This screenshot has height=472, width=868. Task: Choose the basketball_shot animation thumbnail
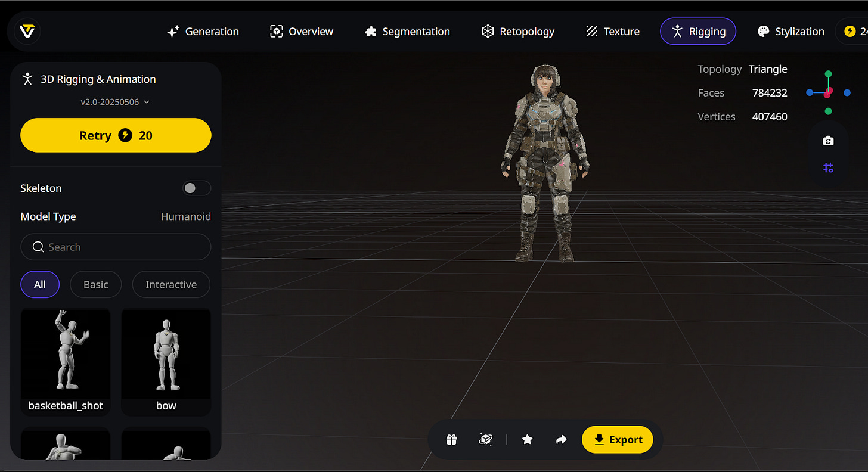pos(66,362)
